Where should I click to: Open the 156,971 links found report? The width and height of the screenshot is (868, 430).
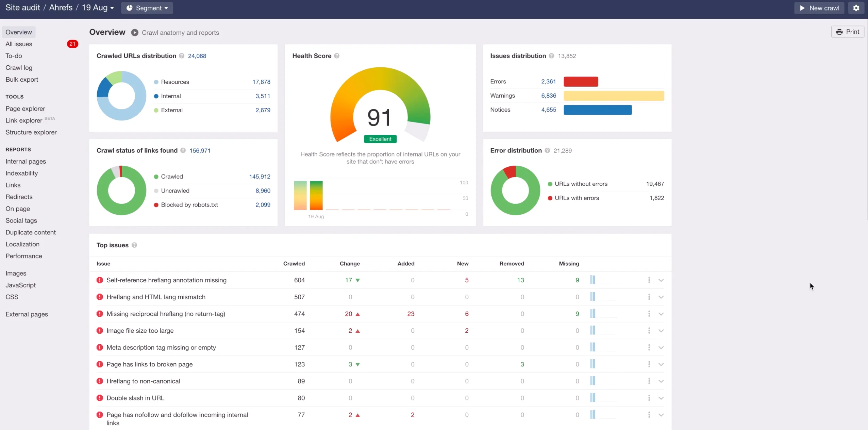click(199, 150)
